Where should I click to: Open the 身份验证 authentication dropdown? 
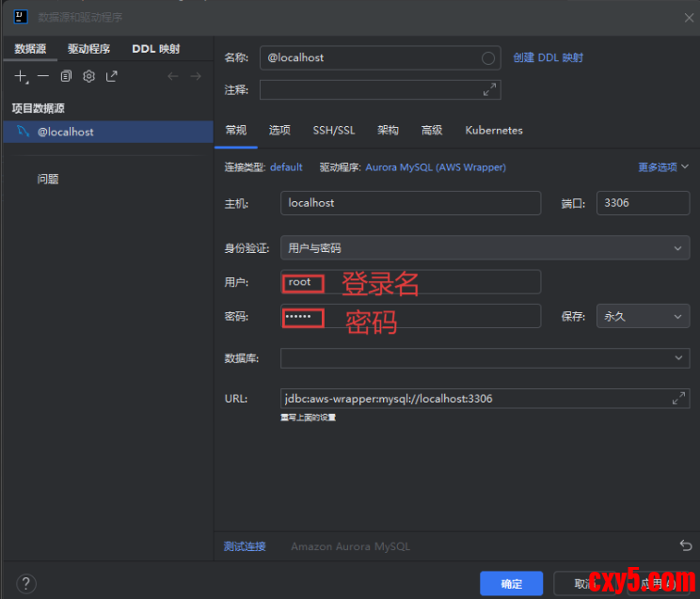click(484, 248)
